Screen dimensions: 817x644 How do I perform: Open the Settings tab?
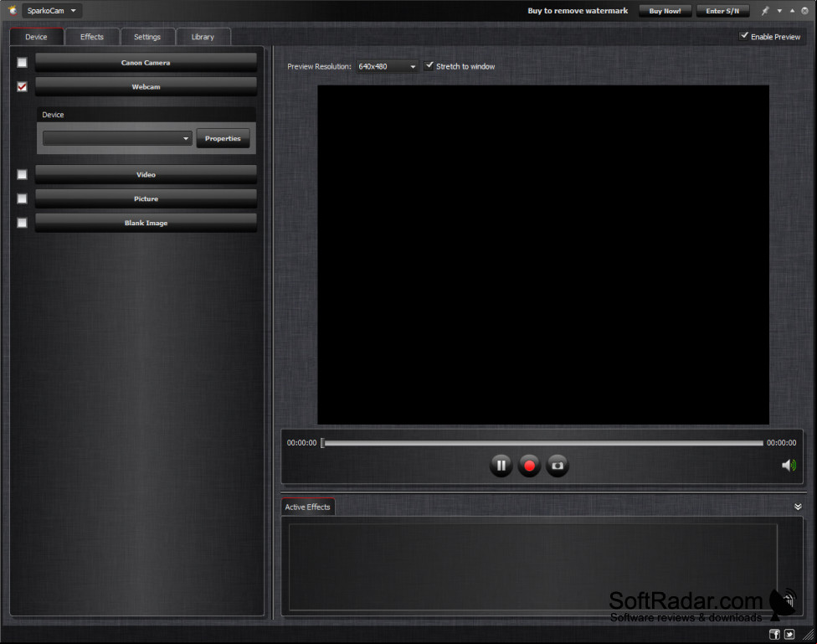[x=147, y=37]
